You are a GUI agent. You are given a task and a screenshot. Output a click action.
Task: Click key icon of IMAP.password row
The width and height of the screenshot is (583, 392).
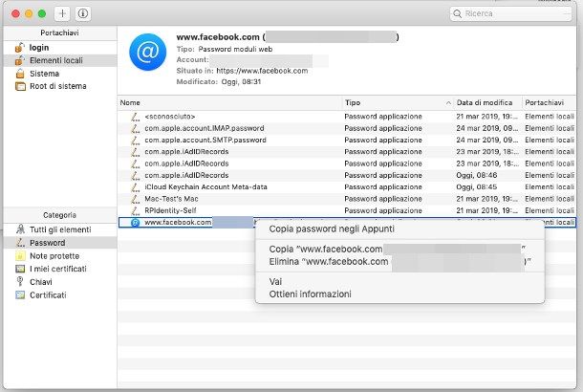pos(136,128)
